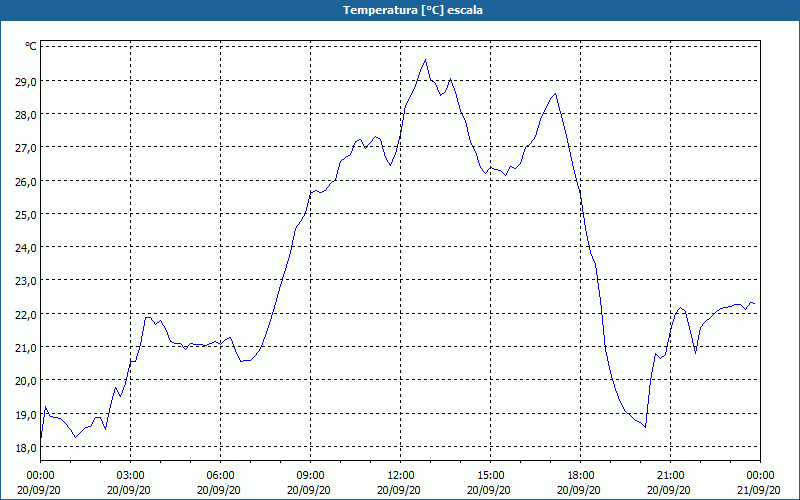Select the 18,0 y-axis label
Screen dimensions: 800x500
pyautogui.click(x=27, y=448)
